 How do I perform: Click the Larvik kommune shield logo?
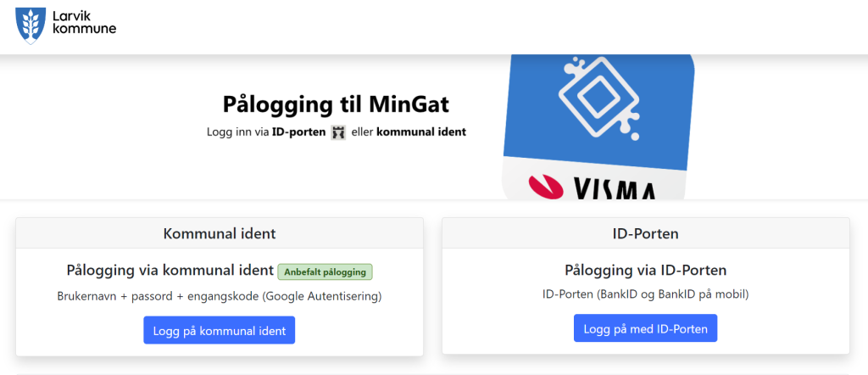tap(32, 25)
